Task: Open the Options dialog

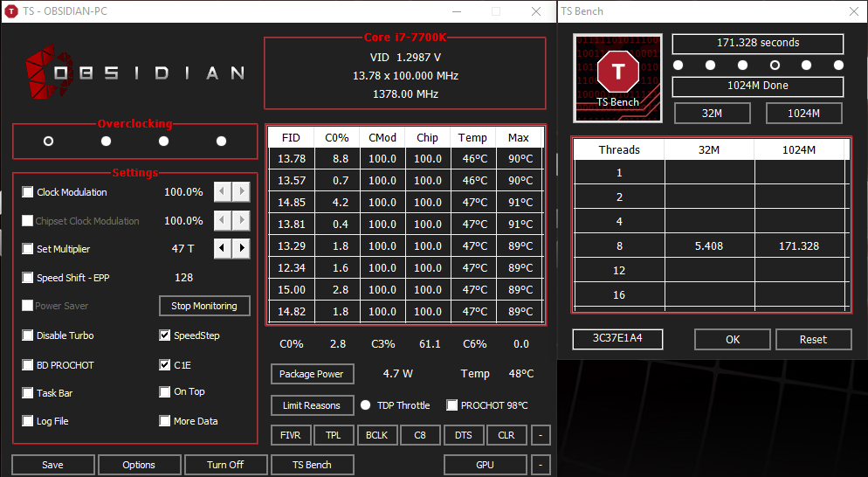Action: pyautogui.click(x=139, y=465)
